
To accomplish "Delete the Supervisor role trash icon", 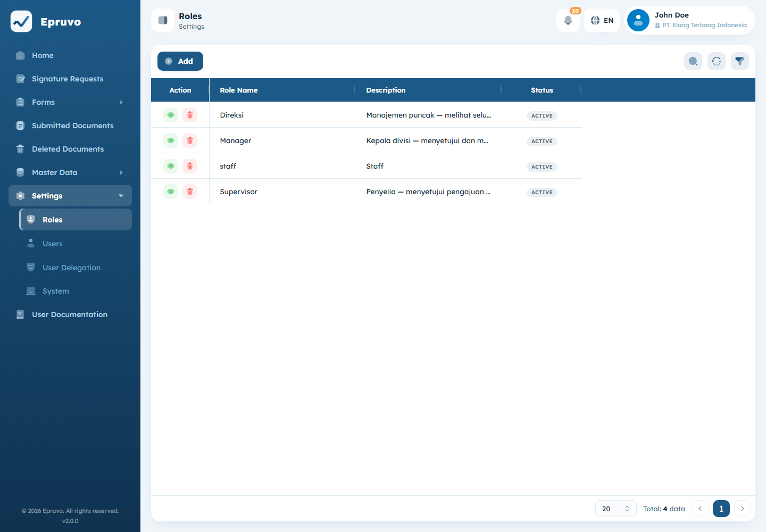I will pyautogui.click(x=190, y=192).
